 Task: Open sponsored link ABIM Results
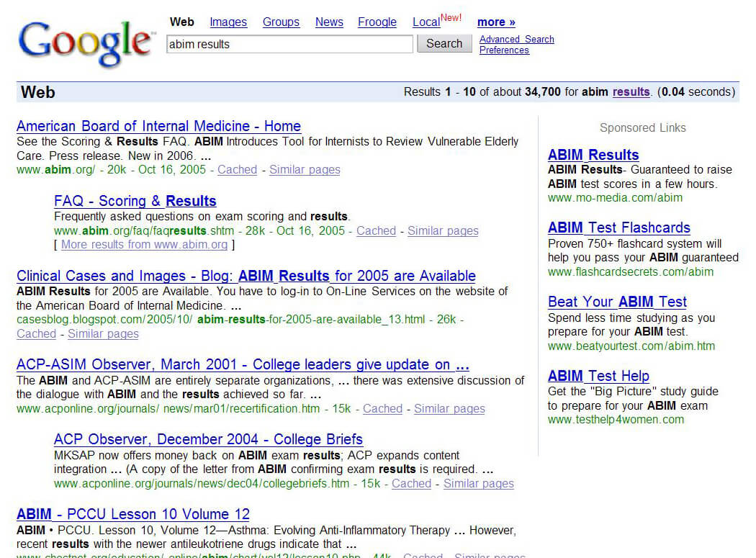coord(593,155)
